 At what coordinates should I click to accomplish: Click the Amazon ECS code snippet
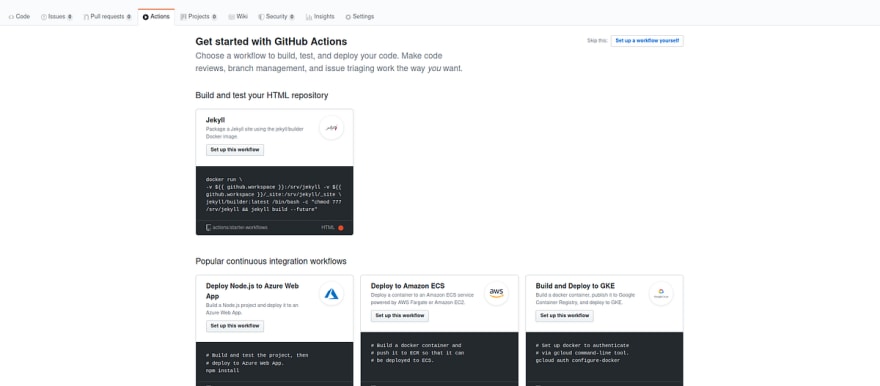[x=418, y=353]
